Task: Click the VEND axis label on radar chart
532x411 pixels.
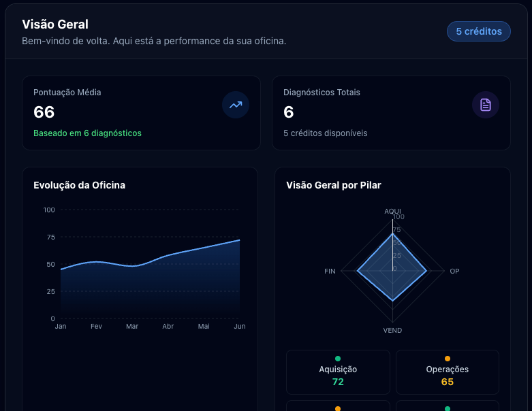Action: (392, 331)
